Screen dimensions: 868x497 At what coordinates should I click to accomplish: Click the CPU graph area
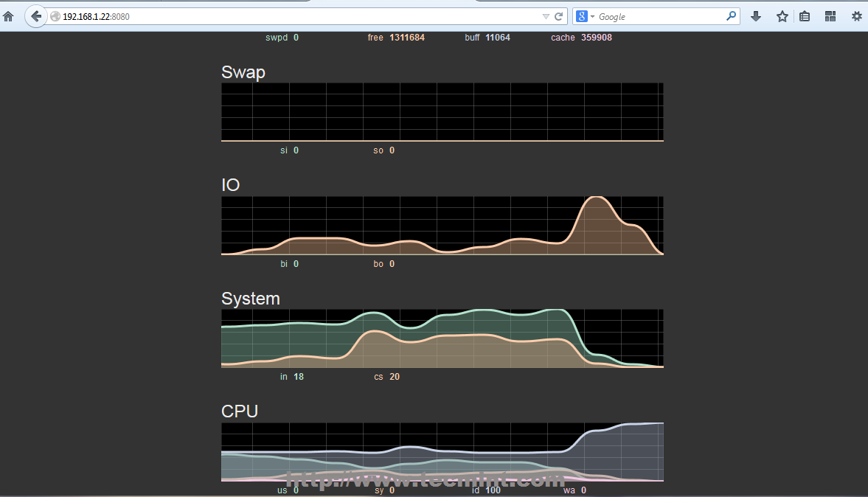tap(442, 451)
